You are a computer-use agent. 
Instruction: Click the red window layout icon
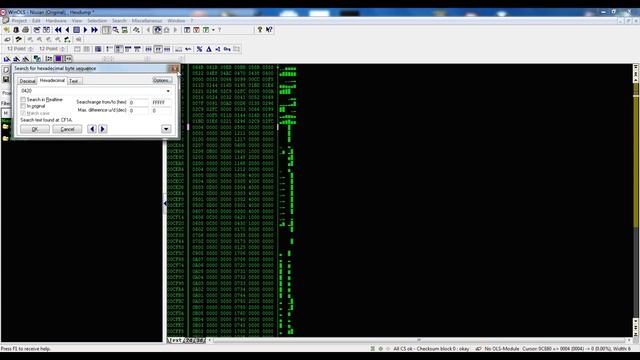pos(196,30)
